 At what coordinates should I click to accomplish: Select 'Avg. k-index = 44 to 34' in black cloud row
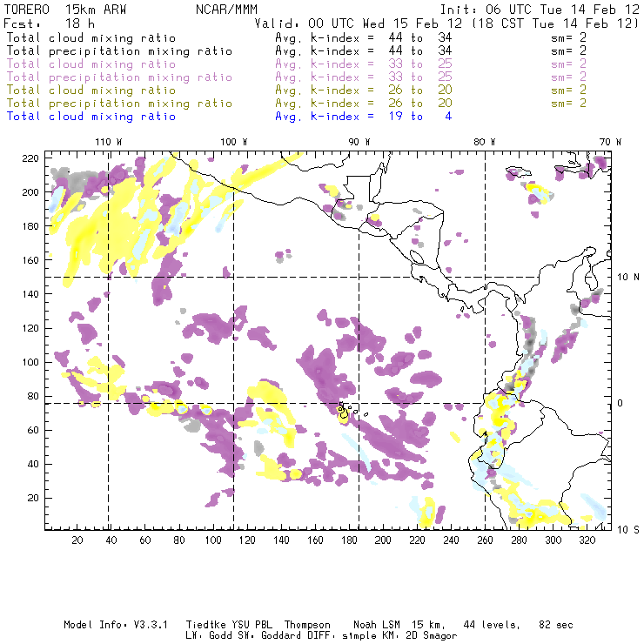point(364,37)
